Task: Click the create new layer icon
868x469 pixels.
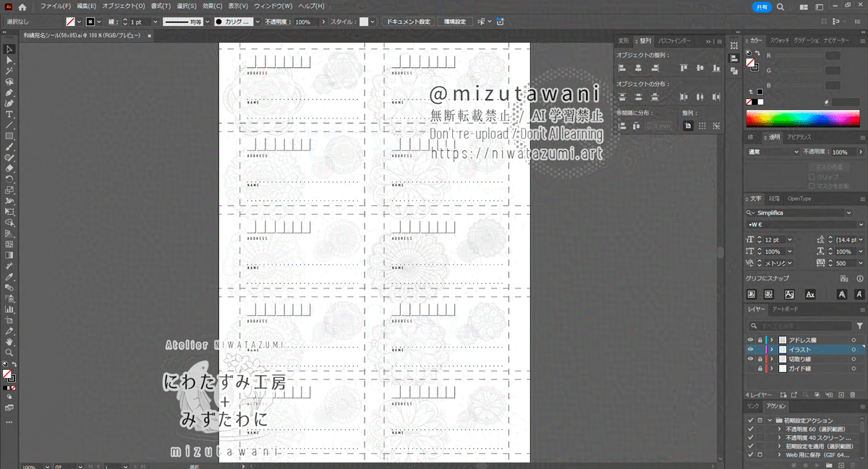Action: click(x=841, y=395)
